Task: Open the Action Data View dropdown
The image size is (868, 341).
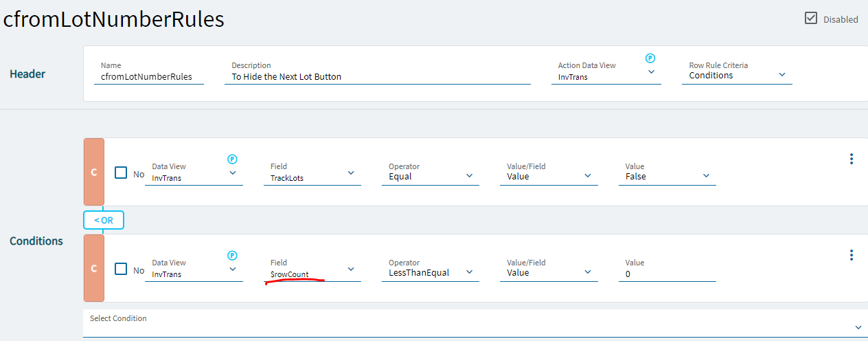Action: click(651, 71)
